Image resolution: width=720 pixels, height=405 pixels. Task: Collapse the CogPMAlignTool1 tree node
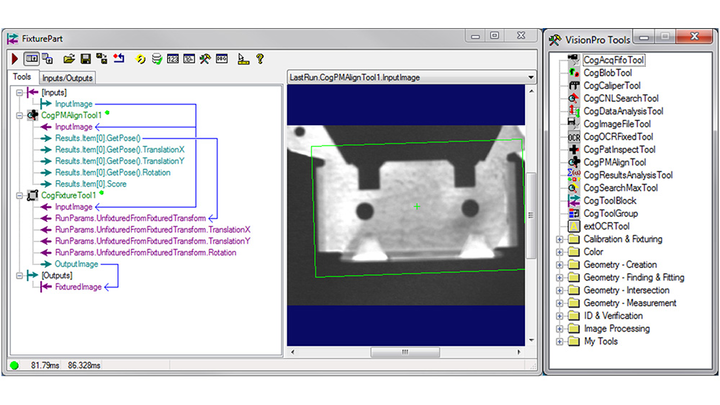[x=17, y=115]
